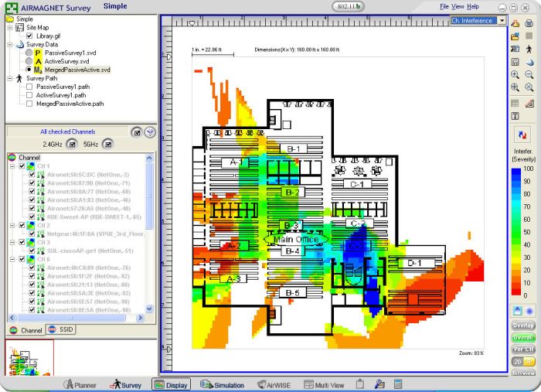Click the ruler origin marker in top ruler
The width and height of the screenshot is (541, 392).
click(x=192, y=23)
